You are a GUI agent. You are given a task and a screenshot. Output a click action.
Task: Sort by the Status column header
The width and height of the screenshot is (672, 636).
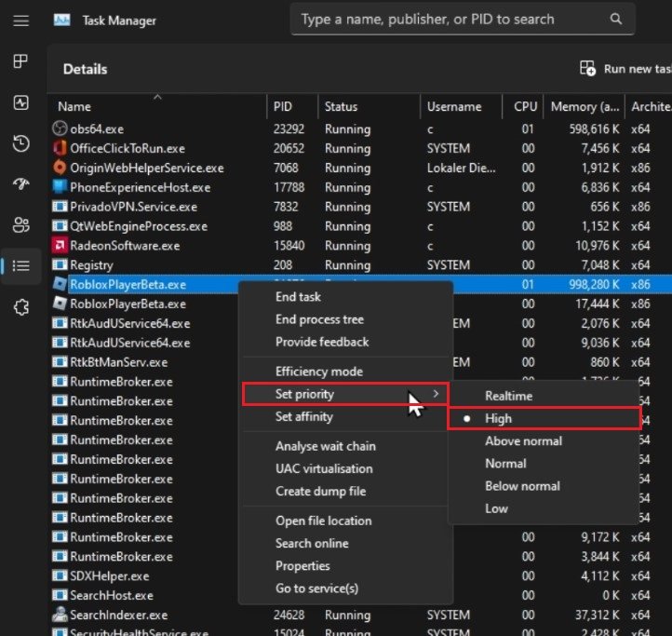pyautogui.click(x=369, y=106)
